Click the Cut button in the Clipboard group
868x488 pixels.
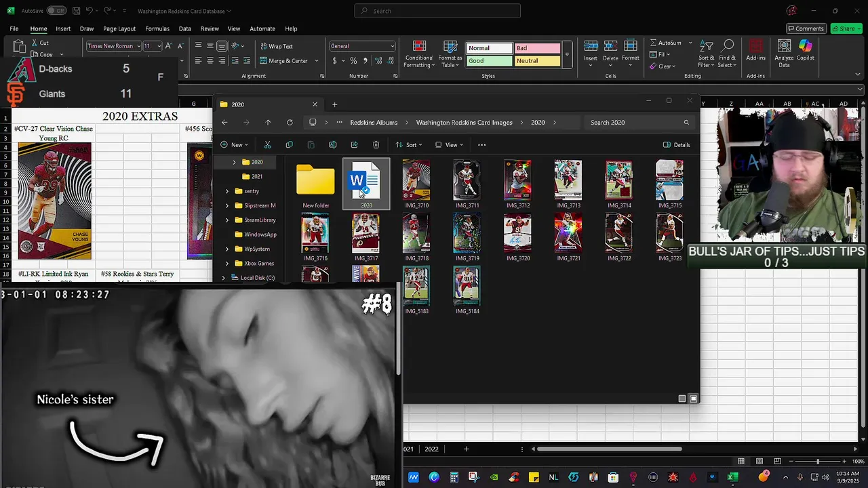[x=40, y=43]
